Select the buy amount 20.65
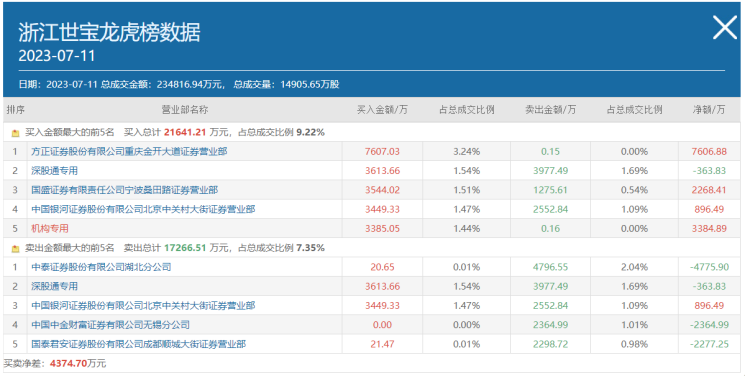746x376 pixels. (382, 267)
